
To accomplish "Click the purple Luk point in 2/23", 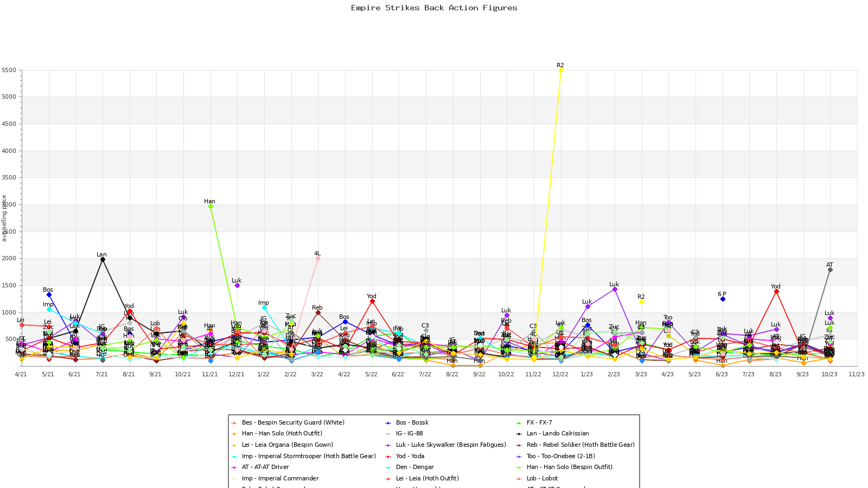I will point(615,289).
